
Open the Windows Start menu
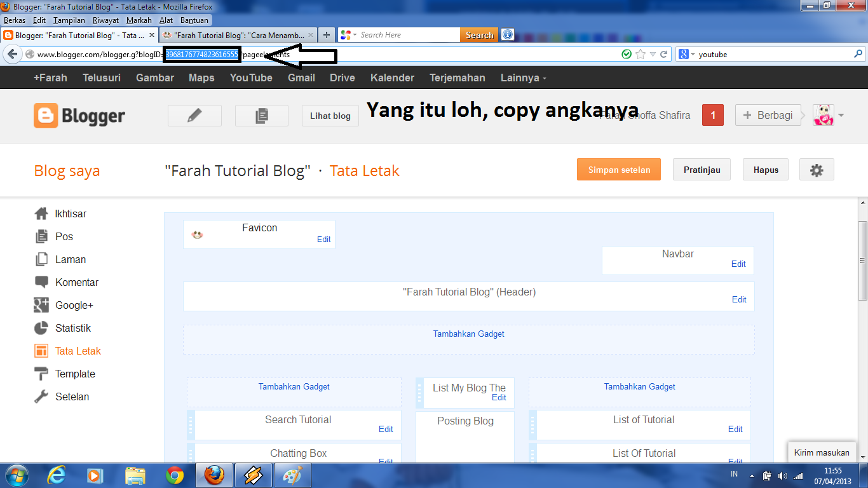click(16, 475)
